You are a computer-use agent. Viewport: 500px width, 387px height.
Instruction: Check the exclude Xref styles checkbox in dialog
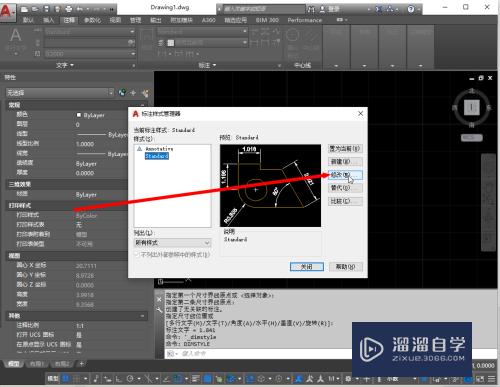[x=137, y=255]
